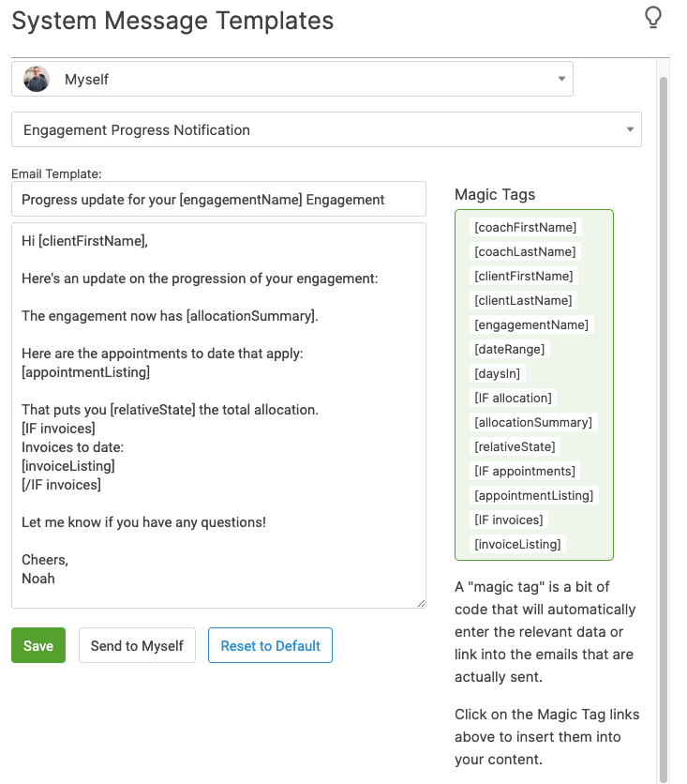
Task: Insert the [coachLastName] magic tag
Action: tap(525, 251)
